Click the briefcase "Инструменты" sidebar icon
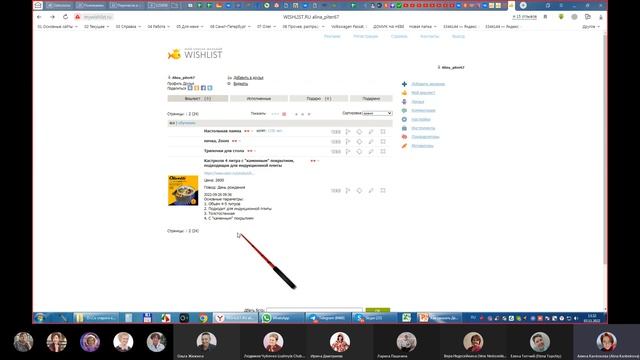 (404, 128)
